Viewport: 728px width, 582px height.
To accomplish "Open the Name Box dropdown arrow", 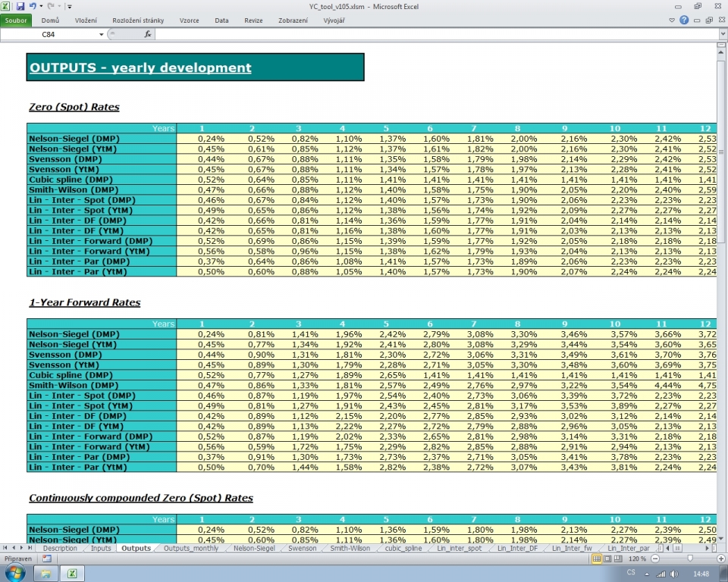I will coord(102,35).
